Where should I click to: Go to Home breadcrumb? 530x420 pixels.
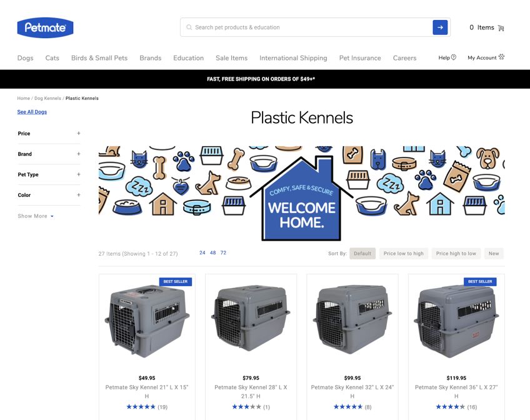click(x=24, y=98)
